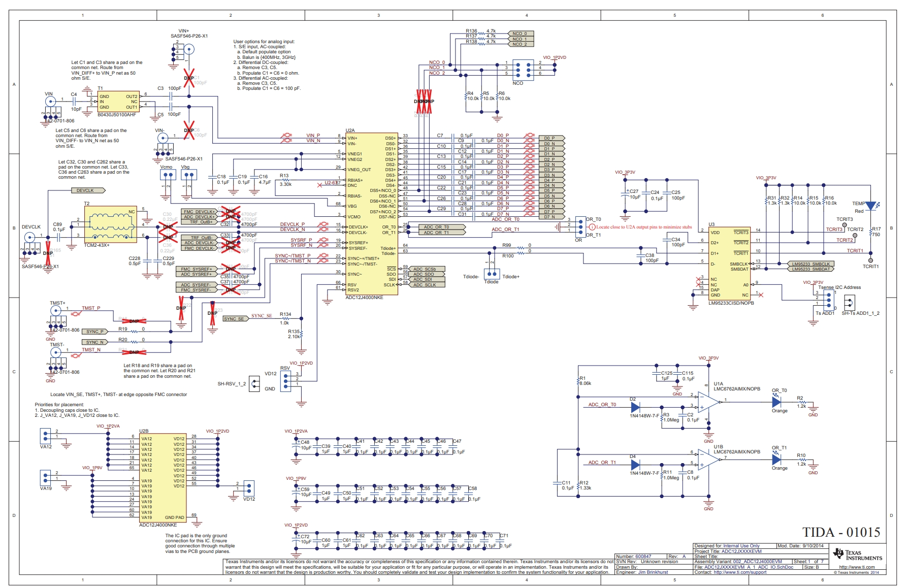Screen dimensions: 905x588
Task: Select the T2 TCM2-43X+ transformer symbol
Action: [110, 224]
